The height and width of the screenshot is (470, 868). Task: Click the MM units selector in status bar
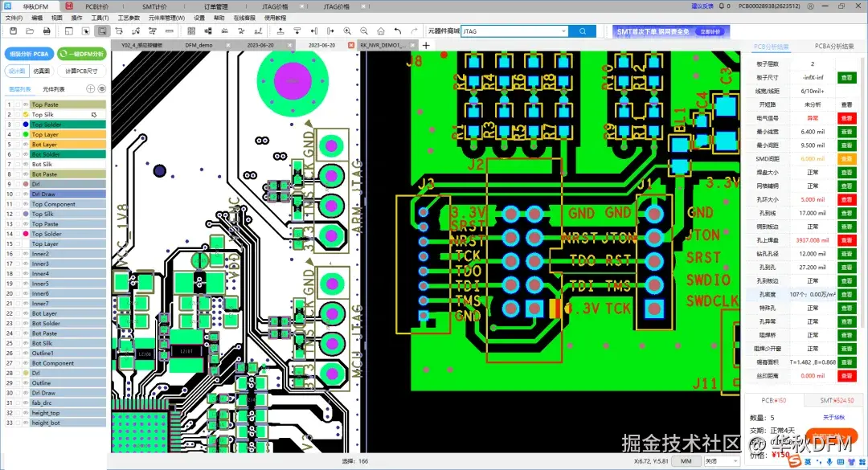[x=686, y=461]
